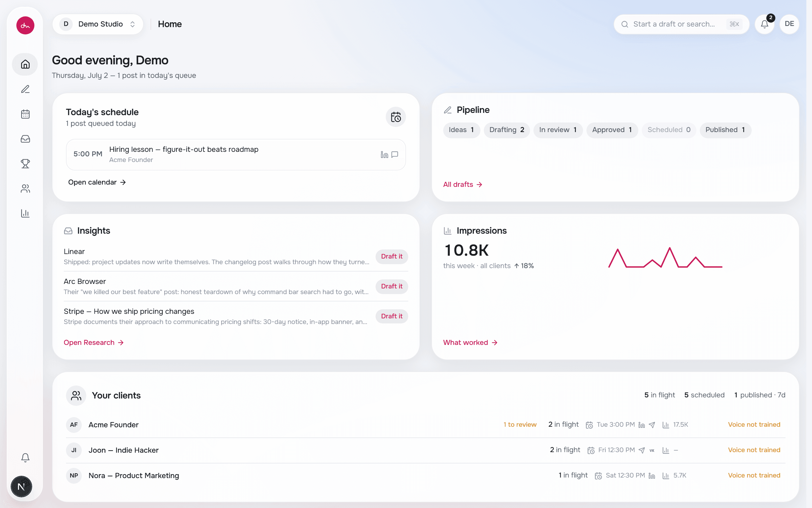Screen dimensions: 812x508
Task: Open notifications bell with badge 2
Action: point(765,24)
